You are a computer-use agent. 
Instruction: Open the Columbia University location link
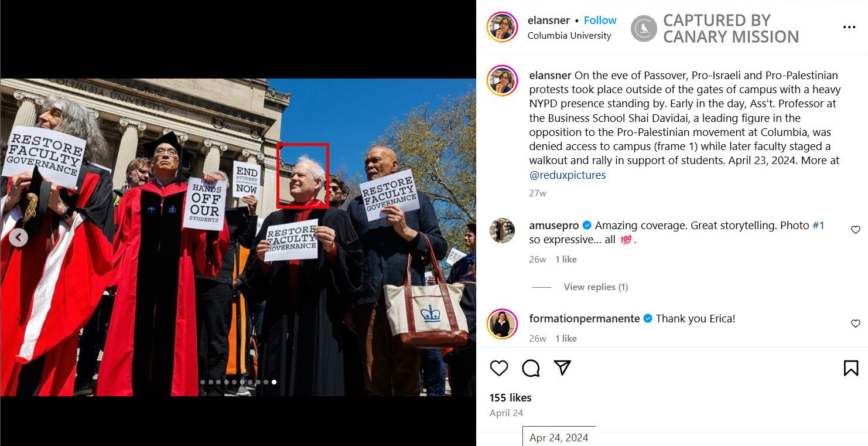tap(569, 35)
